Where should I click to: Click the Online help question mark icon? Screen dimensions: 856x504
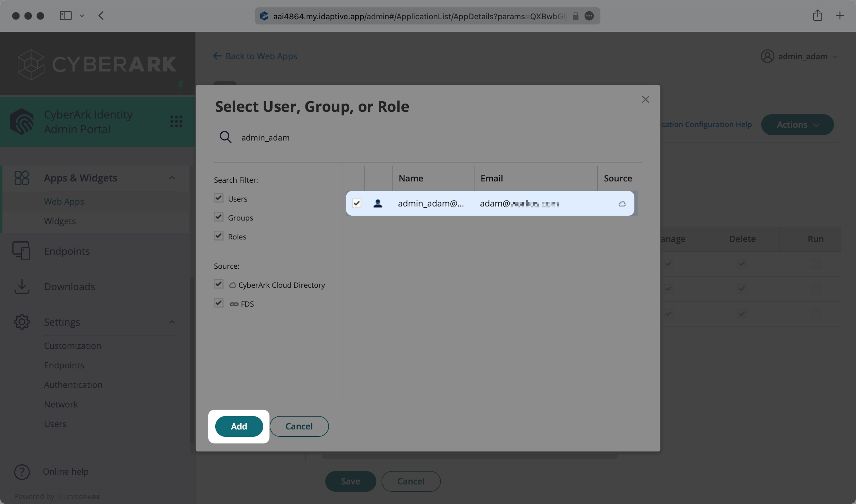pyautogui.click(x=22, y=472)
